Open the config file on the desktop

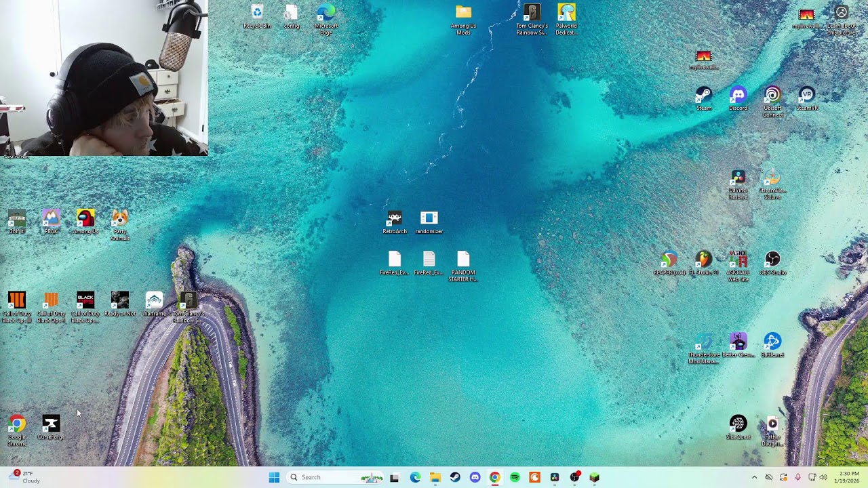point(292,17)
